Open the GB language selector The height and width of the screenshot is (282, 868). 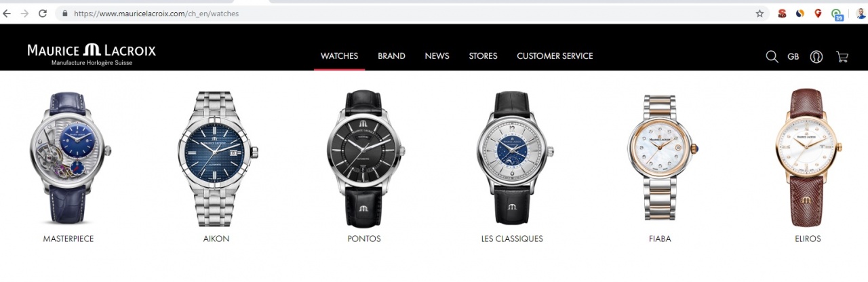click(x=793, y=56)
